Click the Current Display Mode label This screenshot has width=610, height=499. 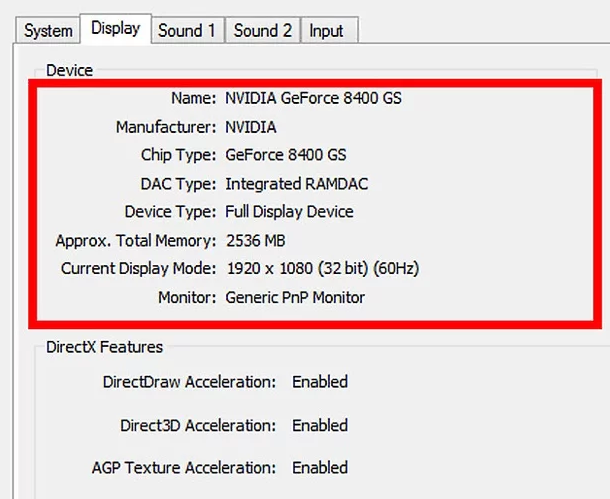click(138, 269)
